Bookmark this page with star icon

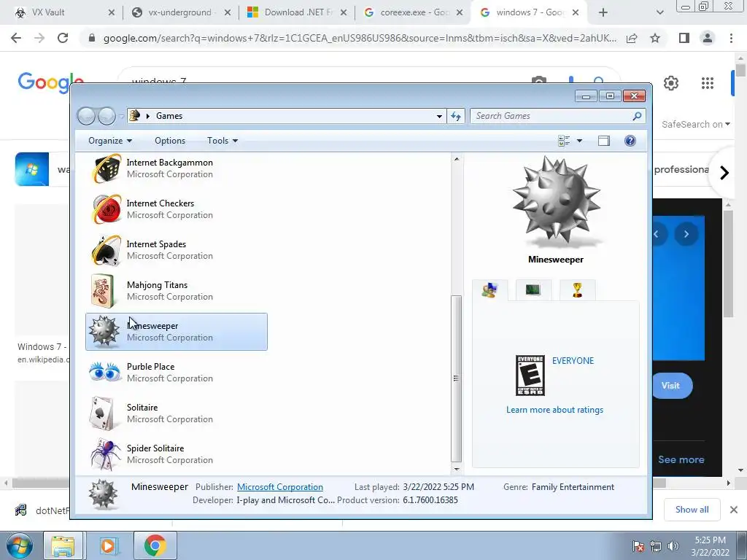click(x=655, y=38)
